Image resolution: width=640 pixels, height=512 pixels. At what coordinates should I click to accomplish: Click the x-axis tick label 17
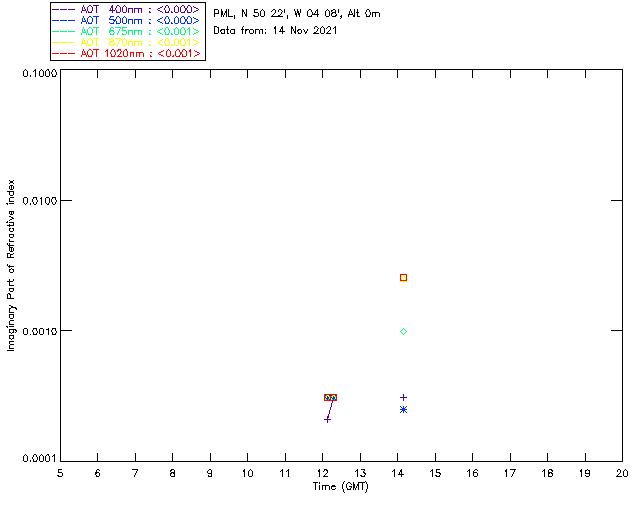510,473
